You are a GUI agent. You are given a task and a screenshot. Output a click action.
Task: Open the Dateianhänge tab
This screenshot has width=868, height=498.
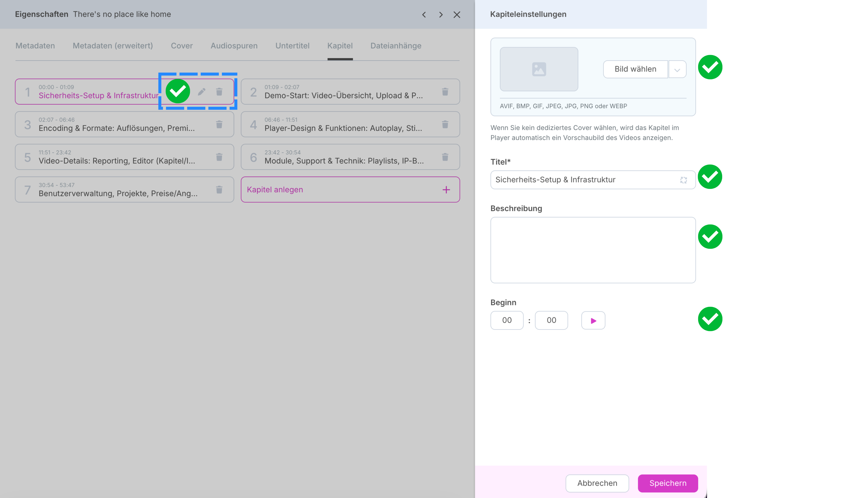click(x=395, y=46)
